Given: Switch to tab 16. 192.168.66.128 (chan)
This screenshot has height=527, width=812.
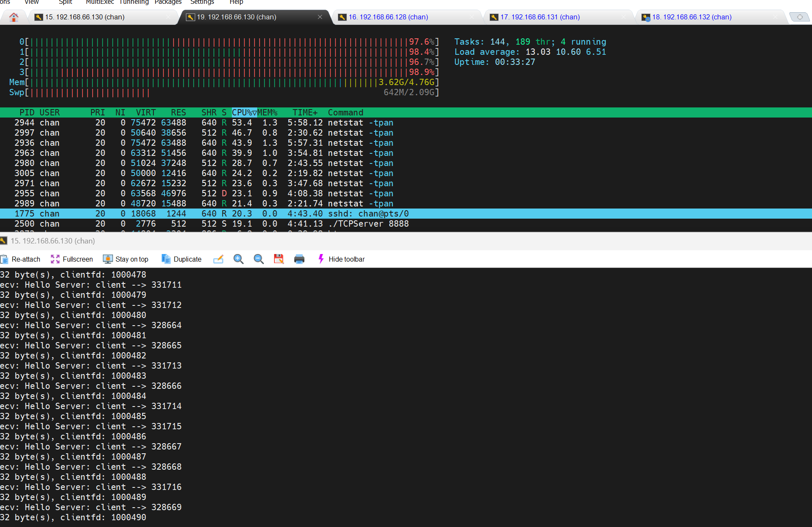Looking at the screenshot, I should point(388,17).
